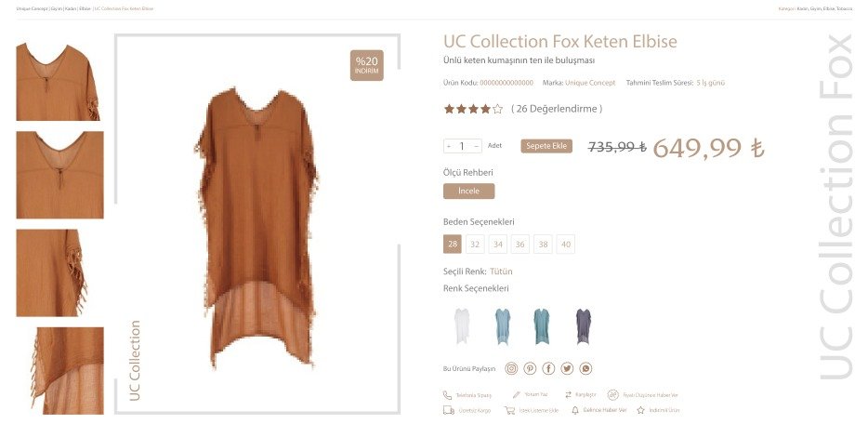This screenshot has width=868, height=424.
Task: Click the phone order icon
Action: click(x=448, y=395)
